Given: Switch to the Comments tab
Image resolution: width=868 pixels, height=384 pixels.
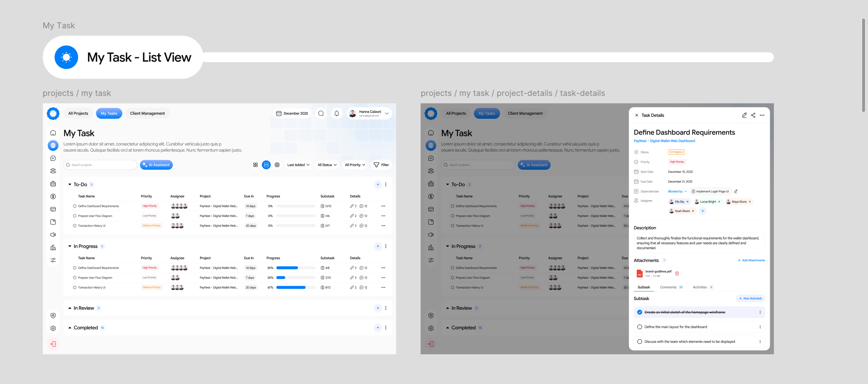Looking at the screenshot, I should pos(669,287).
